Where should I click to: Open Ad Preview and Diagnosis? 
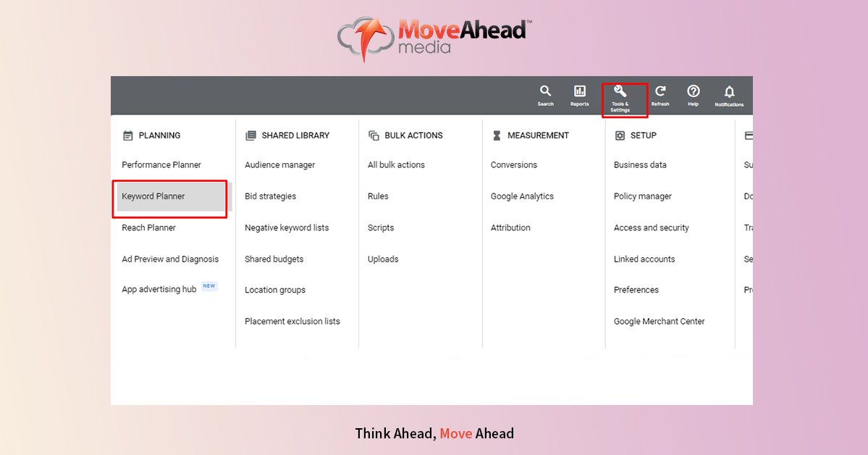click(170, 259)
